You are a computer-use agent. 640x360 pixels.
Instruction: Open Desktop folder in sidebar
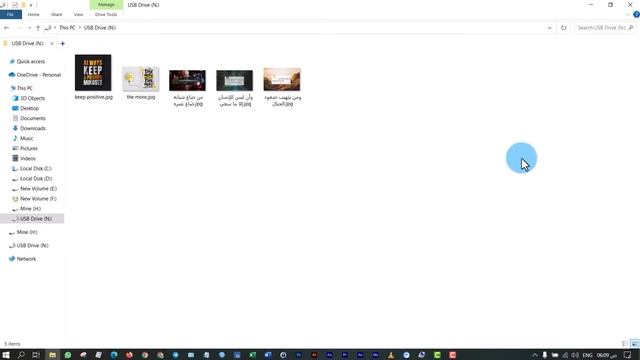coord(29,108)
